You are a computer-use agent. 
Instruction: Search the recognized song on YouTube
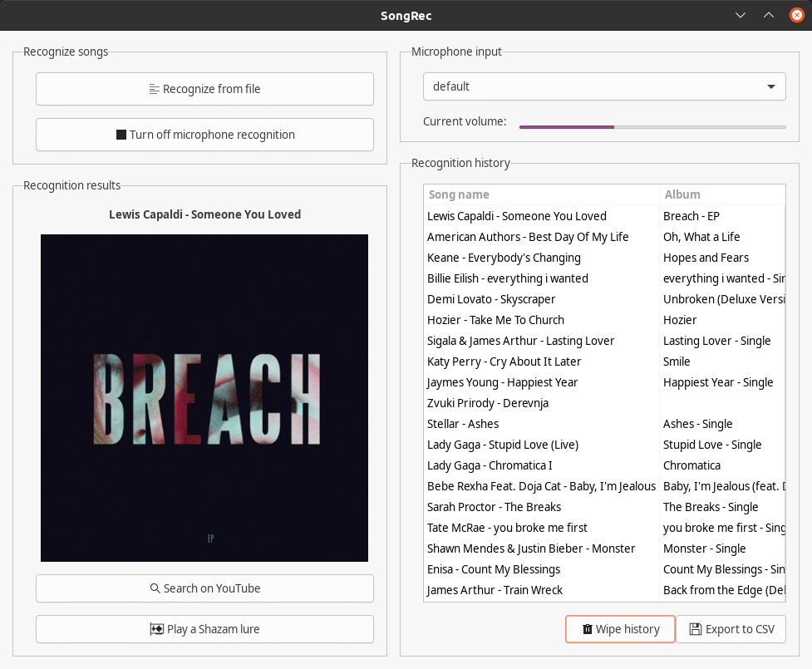(204, 588)
